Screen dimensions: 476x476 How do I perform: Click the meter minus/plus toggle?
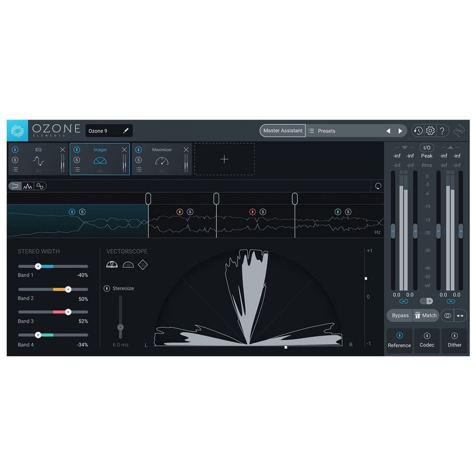pos(426,301)
